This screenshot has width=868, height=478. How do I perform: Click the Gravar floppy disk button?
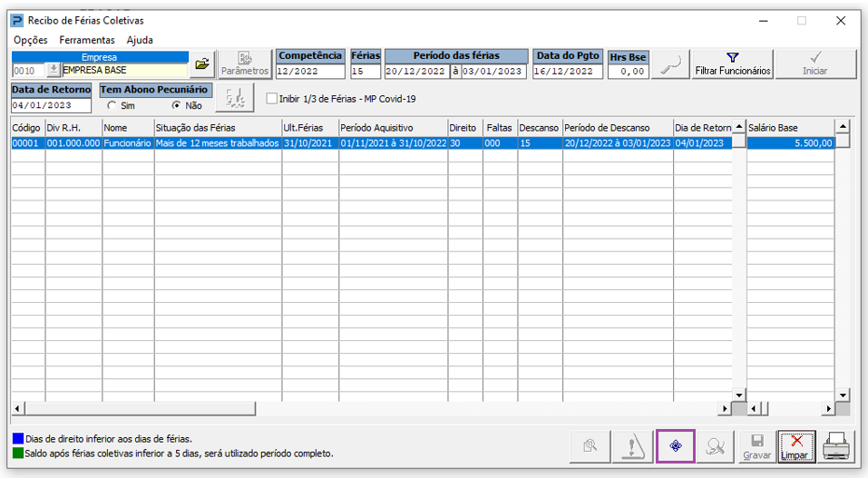click(x=756, y=445)
